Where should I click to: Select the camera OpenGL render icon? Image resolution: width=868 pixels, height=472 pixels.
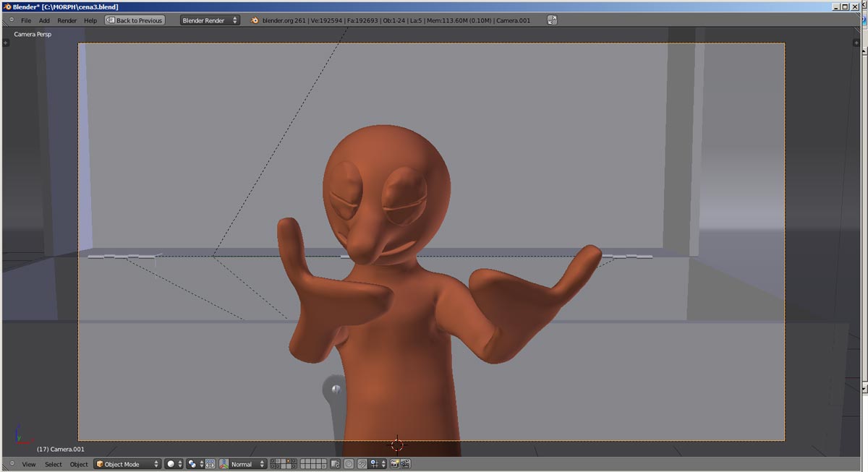pyautogui.click(x=393, y=463)
